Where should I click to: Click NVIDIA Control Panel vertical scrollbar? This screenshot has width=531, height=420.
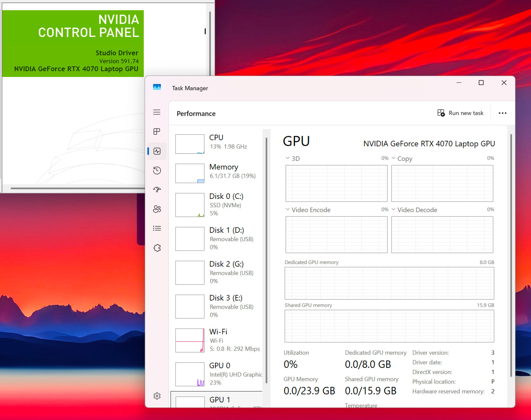tap(210, 43)
